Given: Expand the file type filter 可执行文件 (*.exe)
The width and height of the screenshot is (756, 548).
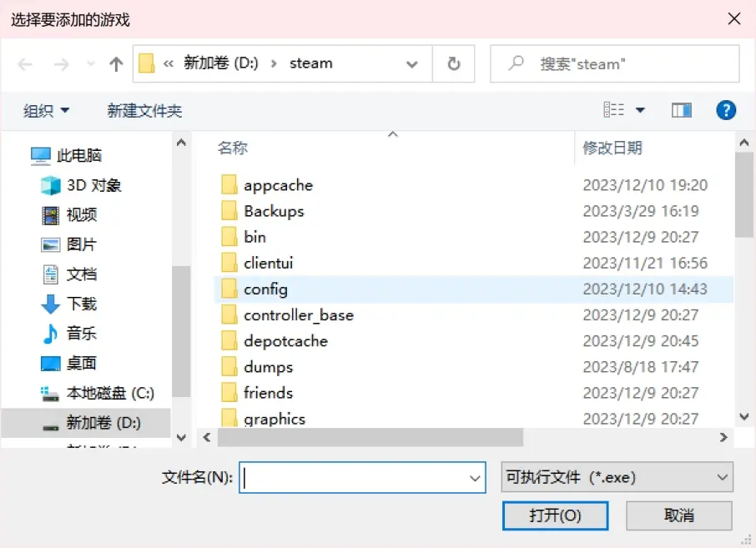Looking at the screenshot, I should pos(617,477).
